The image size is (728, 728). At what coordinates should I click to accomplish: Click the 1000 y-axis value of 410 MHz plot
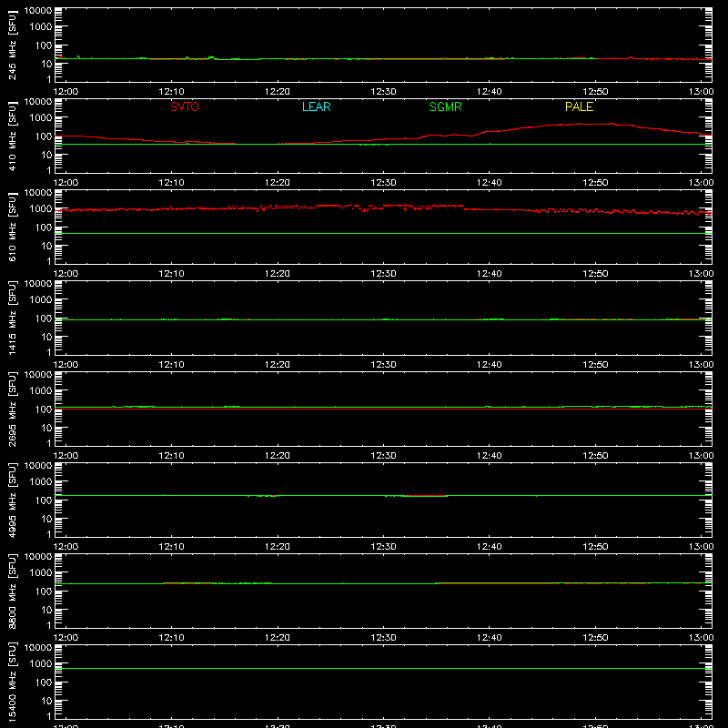pyautogui.click(x=41, y=118)
